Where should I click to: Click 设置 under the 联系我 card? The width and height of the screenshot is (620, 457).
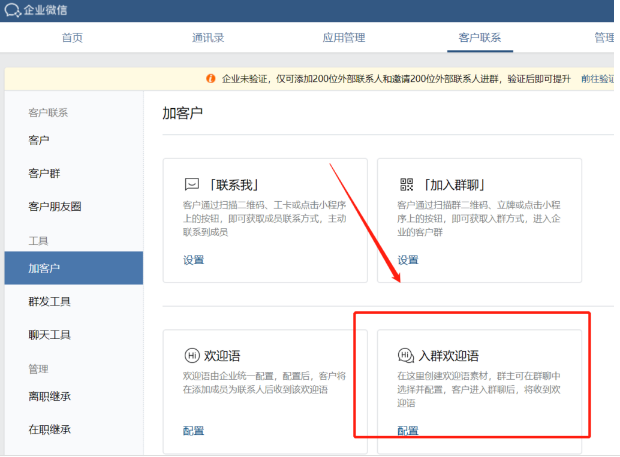193,260
